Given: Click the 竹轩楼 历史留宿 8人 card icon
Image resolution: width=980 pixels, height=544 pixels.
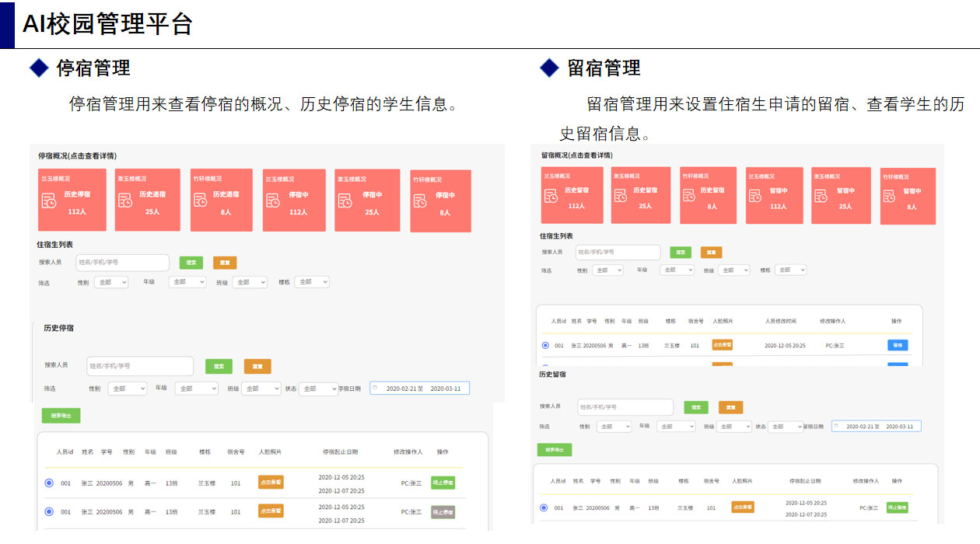Looking at the screenshot, I should [x=689, y=196].
